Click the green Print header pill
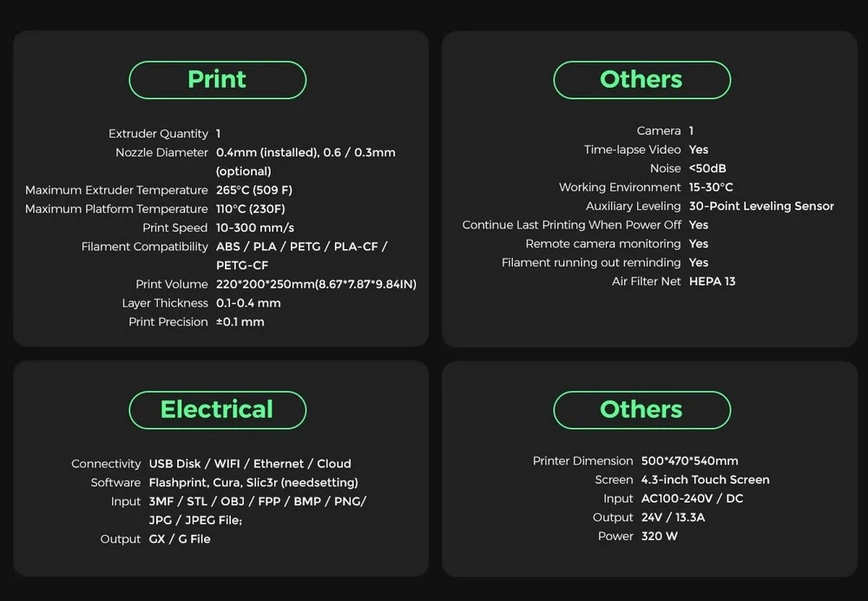 point(217,80)
